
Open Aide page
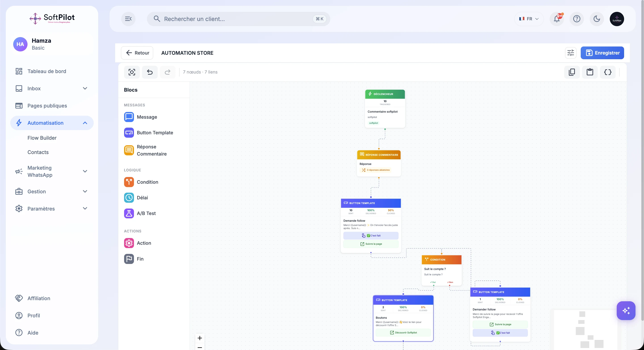point(52,333)
